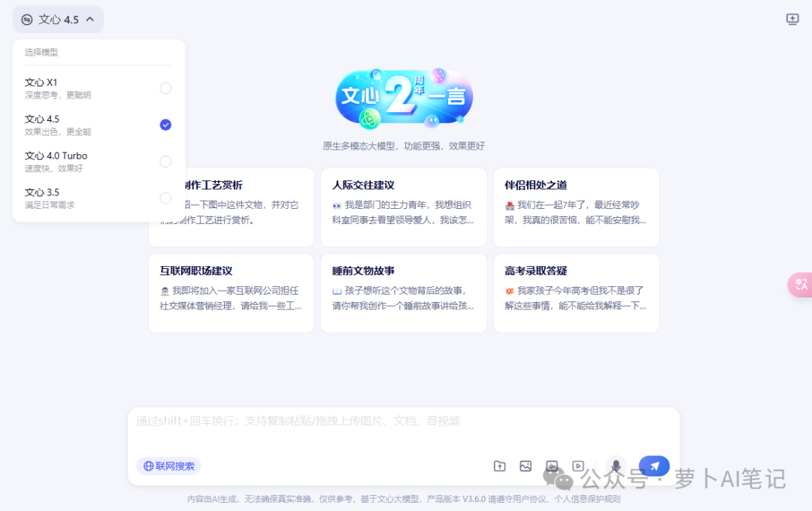Open the 高考录取答疑 prompt card
The image size is (812, 511).
[x=577, y=293]
